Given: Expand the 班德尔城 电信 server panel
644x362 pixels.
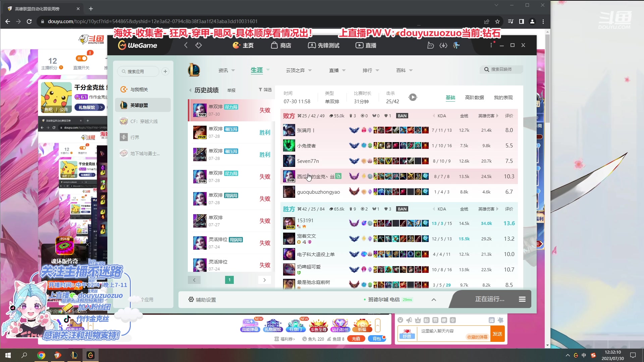Looking at the screenshot, I should point(434,300).
